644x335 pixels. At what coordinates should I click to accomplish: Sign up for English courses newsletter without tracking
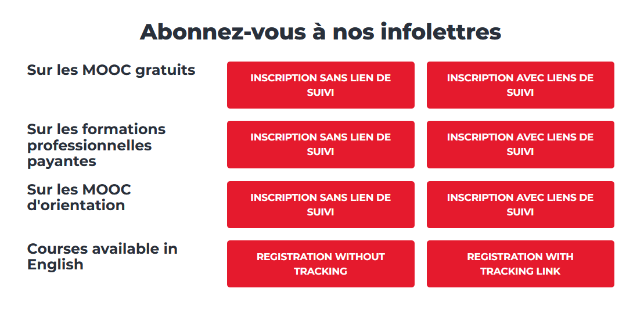coord(321,264)
